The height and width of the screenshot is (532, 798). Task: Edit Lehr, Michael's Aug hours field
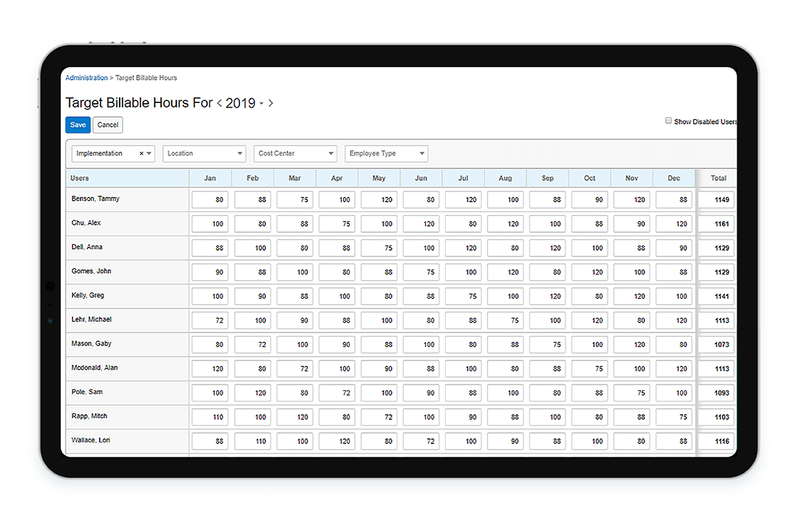pyautogui.click(x=505, y=321)
